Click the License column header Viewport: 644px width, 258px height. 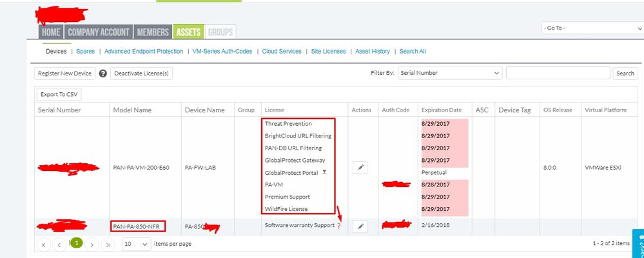coord(275,110)
